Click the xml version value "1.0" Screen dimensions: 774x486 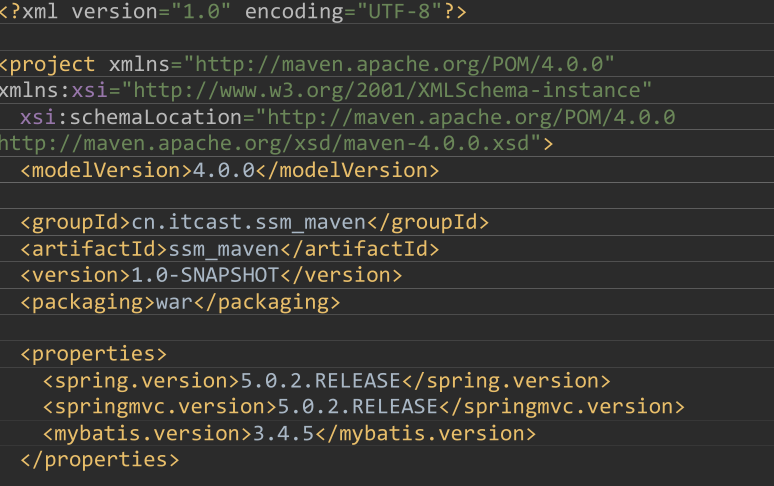coord(201,11)
